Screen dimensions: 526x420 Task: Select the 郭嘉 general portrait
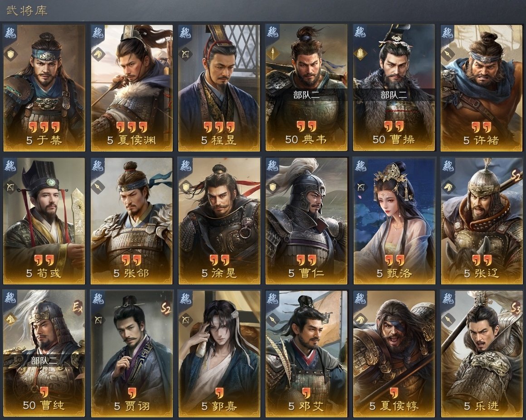click(x=219, y=354)
